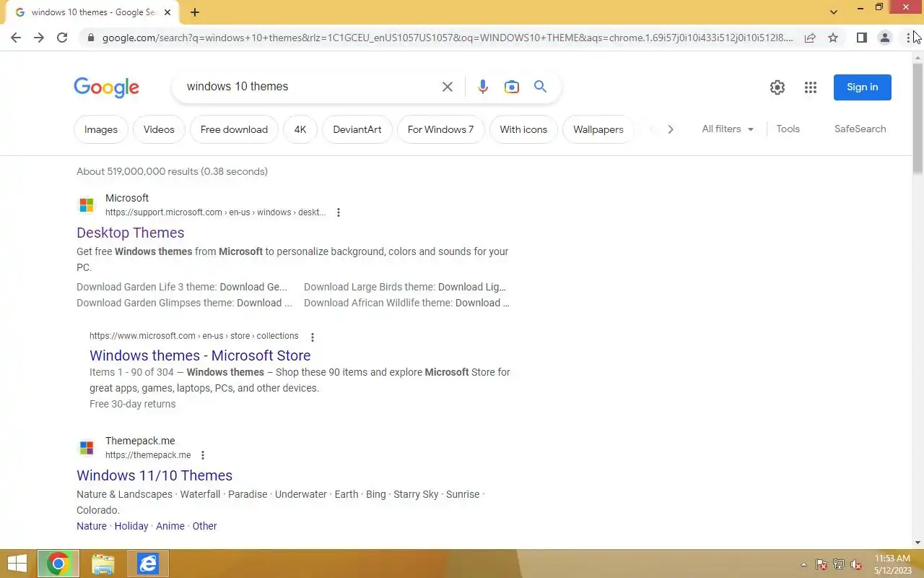Click the blue magnifier search icon
This screenshot has width=924, height=578.
tap(540, 87)
